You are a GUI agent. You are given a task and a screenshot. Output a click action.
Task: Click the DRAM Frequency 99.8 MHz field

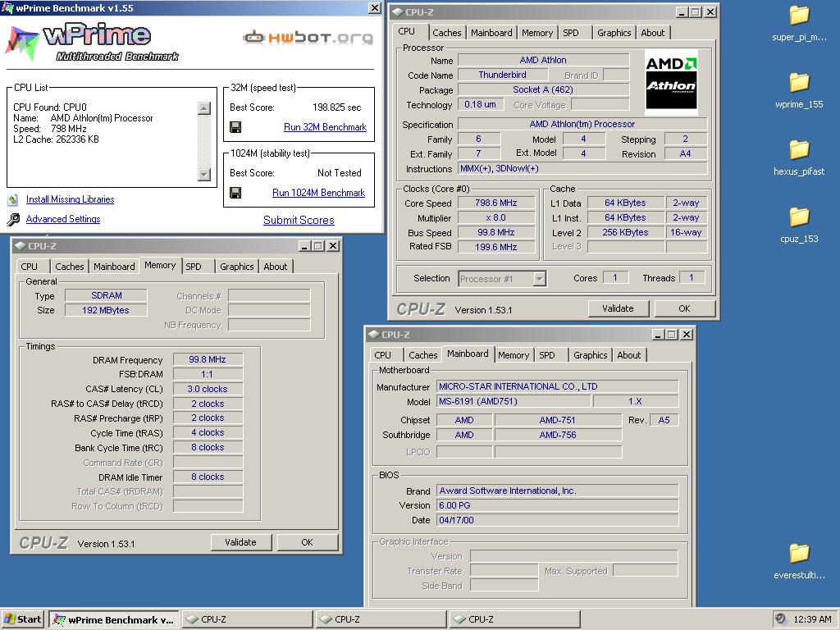pos(208,359)
